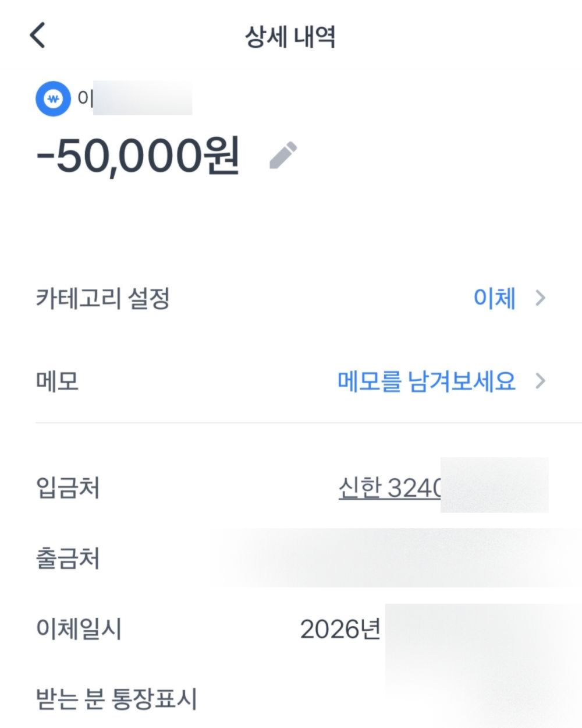The image size is (582, 728).
Task: Tap the pencil icon to edit amount
Action: point(283,156)
